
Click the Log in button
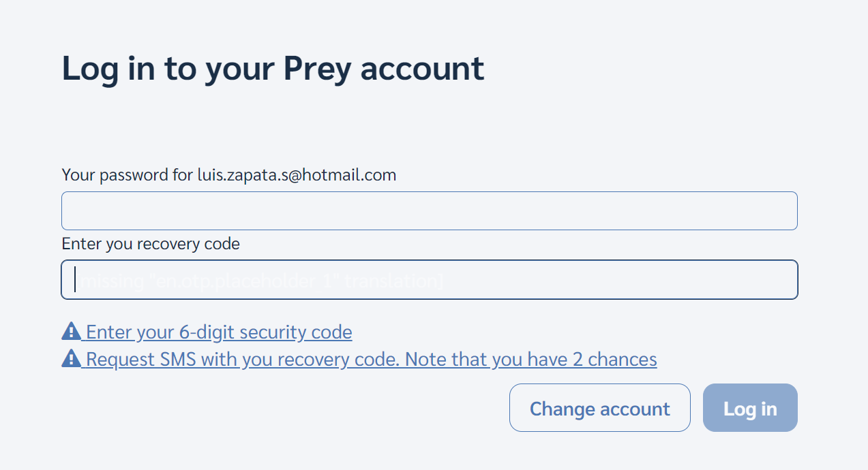point(749,407)
